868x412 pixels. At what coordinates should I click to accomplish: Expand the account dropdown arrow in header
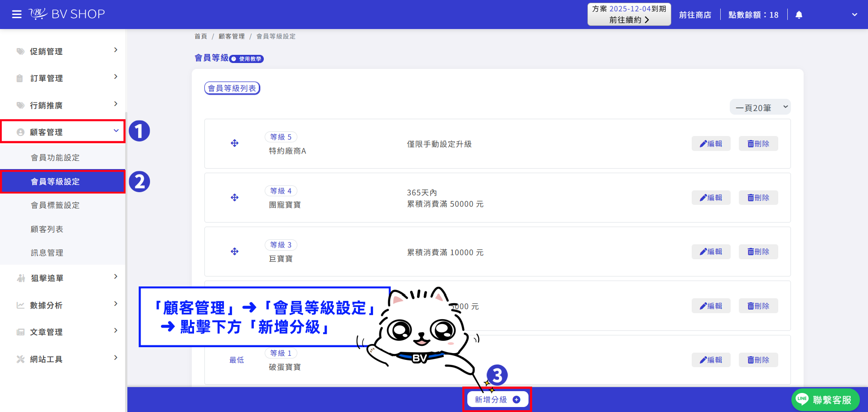tap(854, 15)
